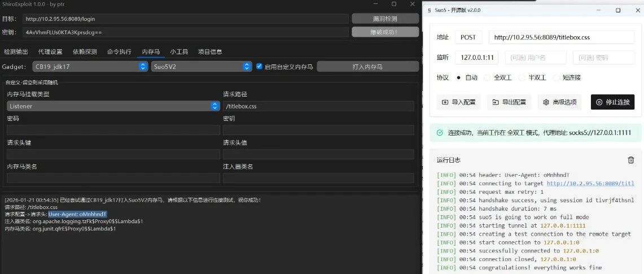Click the 注入器类名 input field

click(318, 178)
